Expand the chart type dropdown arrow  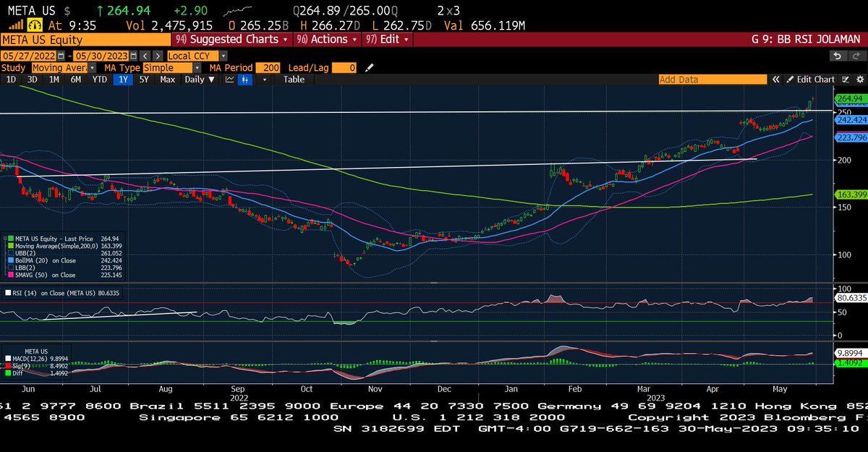264,80
